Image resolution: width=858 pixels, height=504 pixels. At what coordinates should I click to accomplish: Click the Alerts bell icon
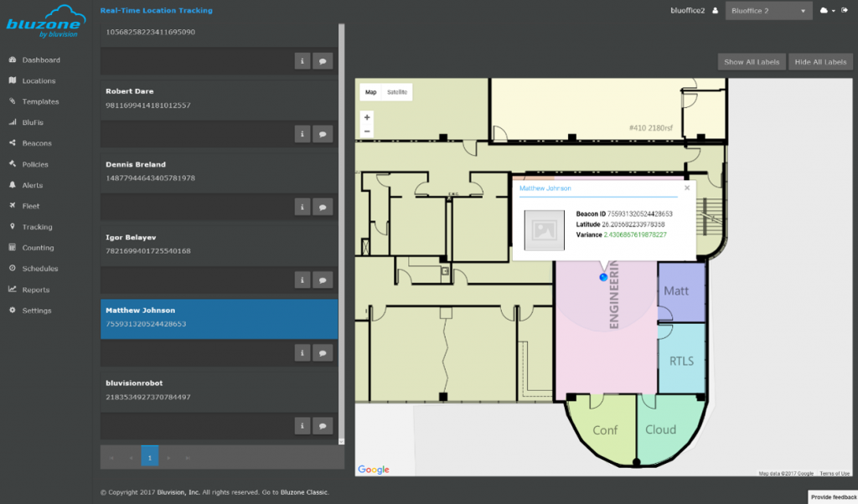click(x=12, y=185)
